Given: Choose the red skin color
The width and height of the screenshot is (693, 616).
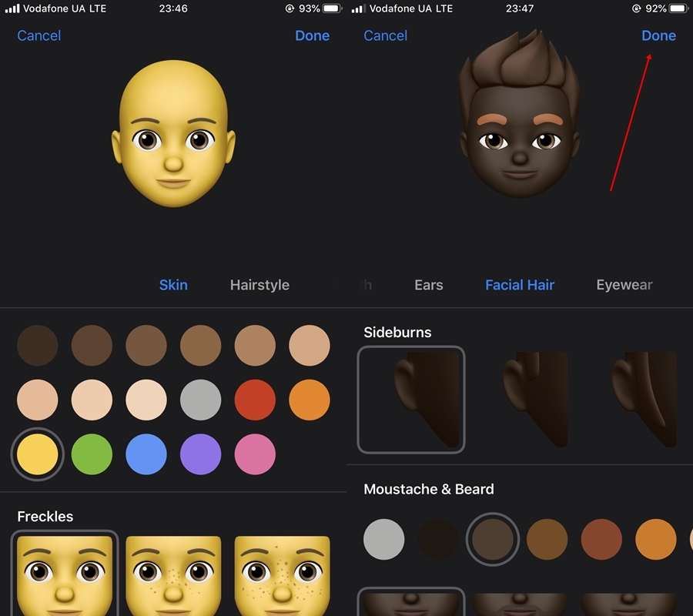Looking at the screenshot, I should (255, 400).
